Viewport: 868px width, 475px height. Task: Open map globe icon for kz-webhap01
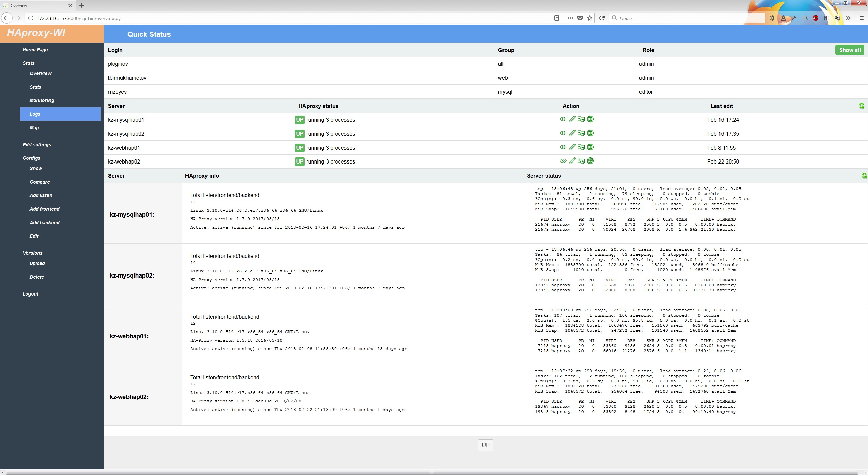(590, 147)
